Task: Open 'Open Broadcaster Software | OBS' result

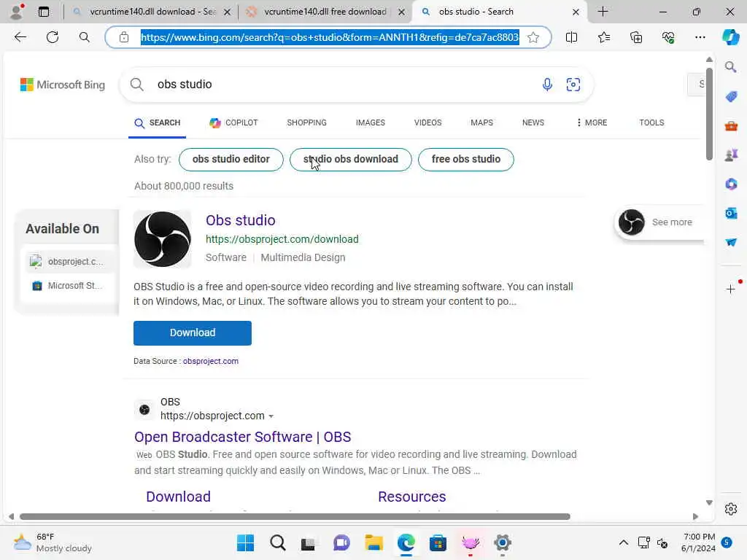Action: 242,437
